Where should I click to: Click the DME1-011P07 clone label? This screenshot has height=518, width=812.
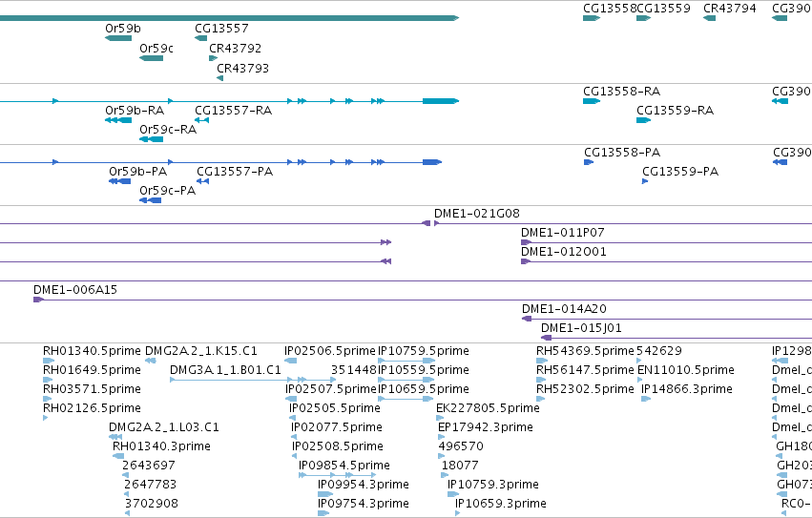pos(562,233)
